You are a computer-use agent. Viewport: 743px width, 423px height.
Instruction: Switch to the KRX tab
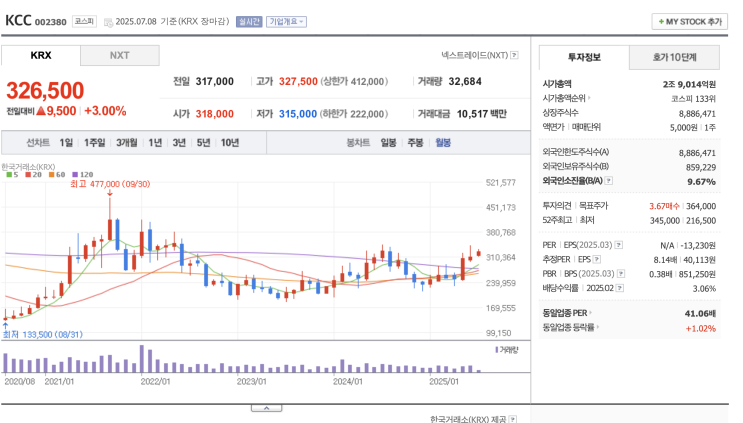[41, 55]
